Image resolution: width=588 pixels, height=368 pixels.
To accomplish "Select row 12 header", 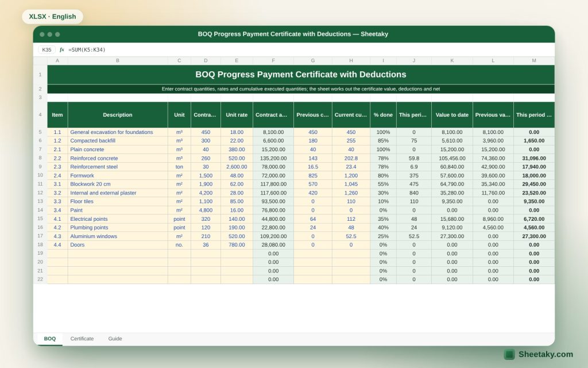I will (x=40, y=193).
